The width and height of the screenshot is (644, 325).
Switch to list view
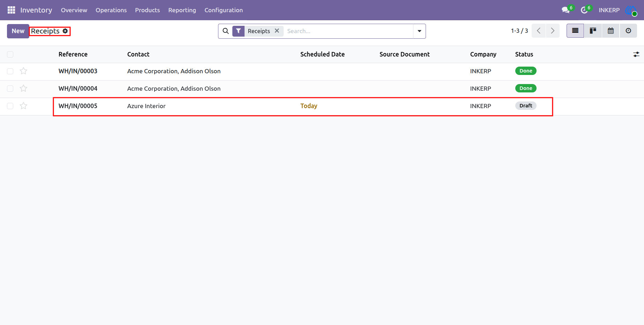pos(575,31)
